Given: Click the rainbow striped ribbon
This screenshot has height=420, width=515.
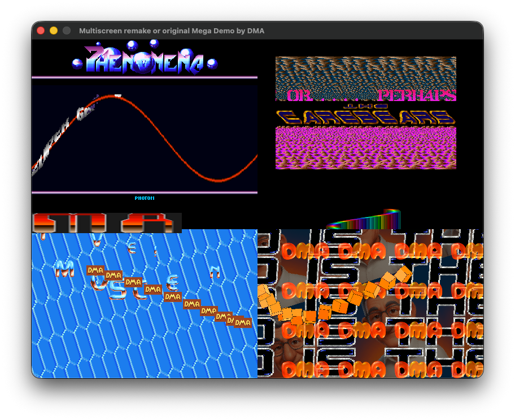Looking at the screenshot, I should point(363,220).
